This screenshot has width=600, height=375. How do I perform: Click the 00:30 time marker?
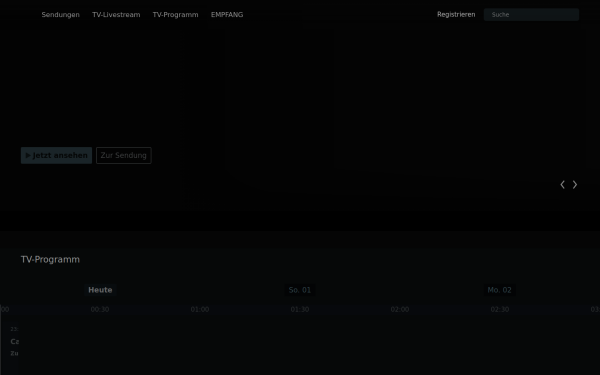tap(100, 309)
